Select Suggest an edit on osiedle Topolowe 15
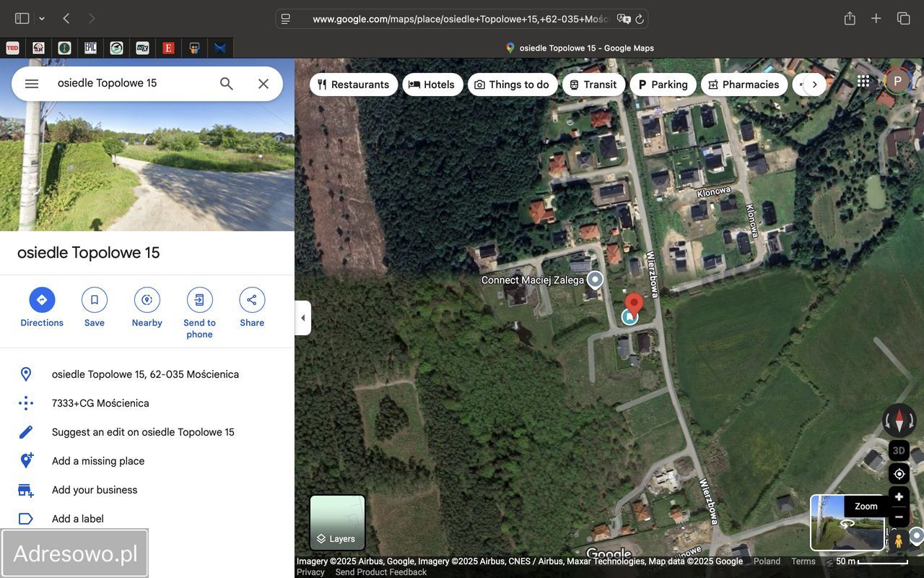 pos(147,432)
